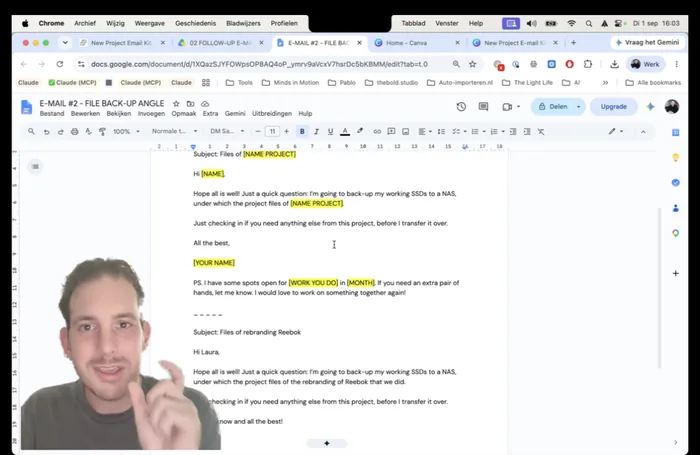Click the Print icon in Docs toolbar
This screenshot has width=700, height=455.
75,132
